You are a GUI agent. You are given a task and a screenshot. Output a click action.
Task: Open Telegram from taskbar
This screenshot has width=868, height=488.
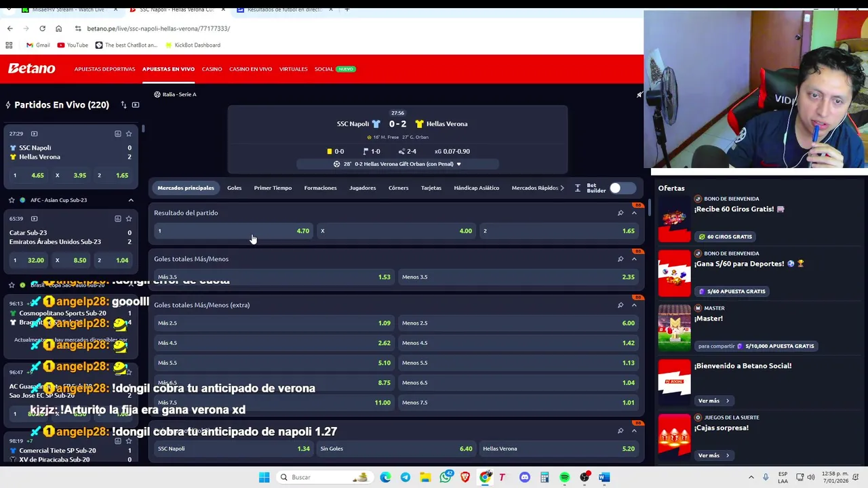[x=405, y=477]
